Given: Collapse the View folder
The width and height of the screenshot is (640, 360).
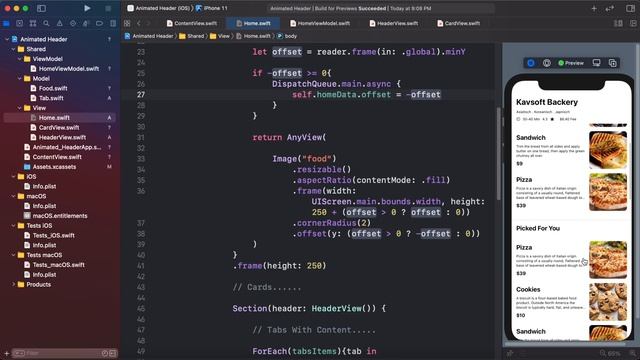Looking at the screenshot, I should 19,108.
